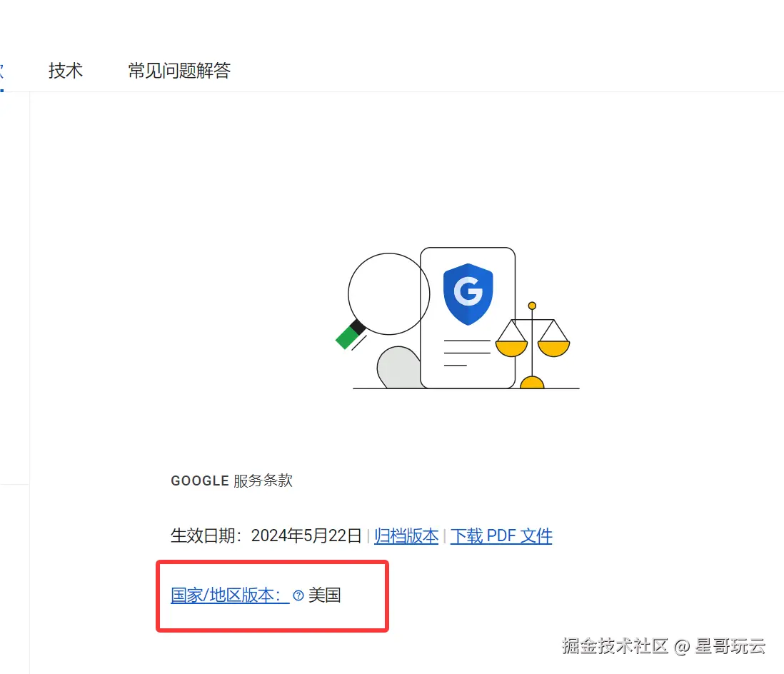Open the 国家/地区版本 link
Image resolution: width=784 pixels, height=674 pixels.
tap(230, 595)
